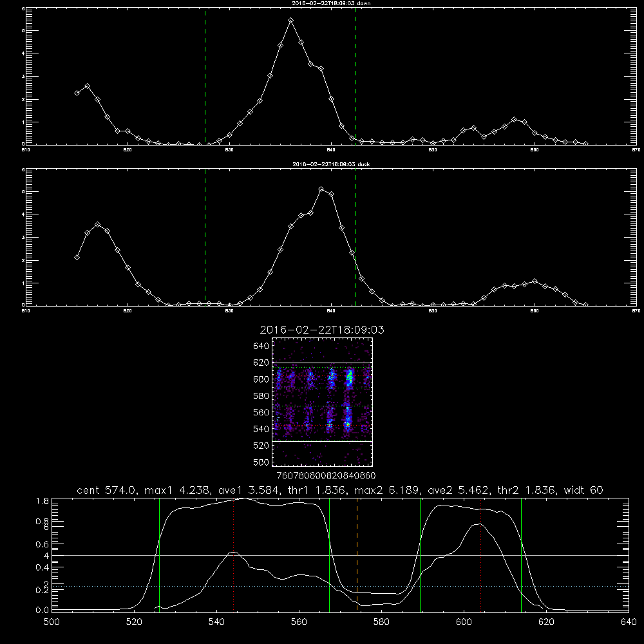Screen dimensions: 644x644
Task: Click the right green dashed line in dusk plot
Action: (x=355, y=237)
